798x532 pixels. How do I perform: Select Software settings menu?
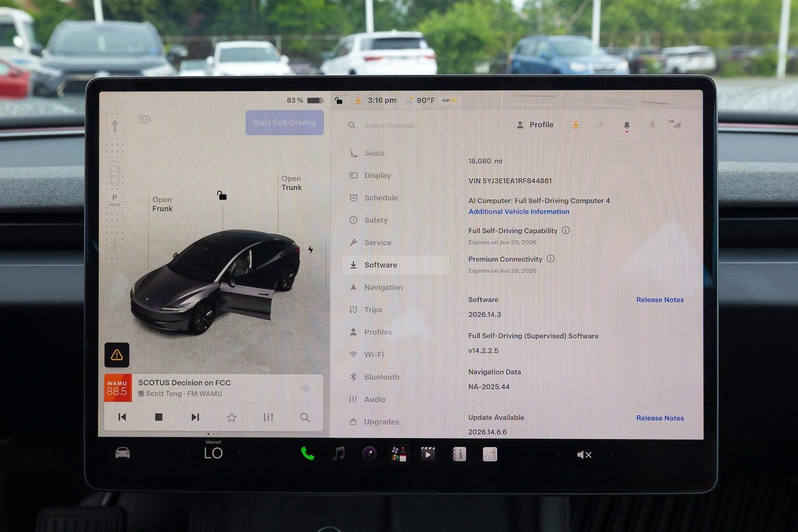397,265
